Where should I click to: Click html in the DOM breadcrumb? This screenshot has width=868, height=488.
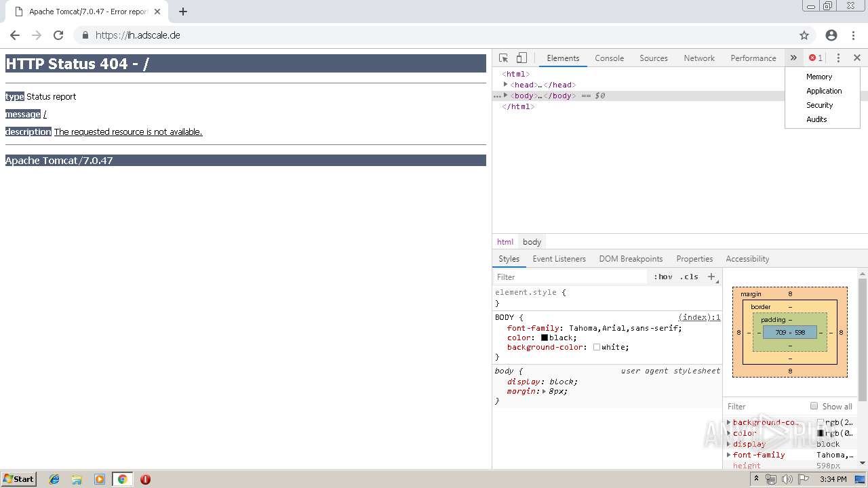click(505, 242)
